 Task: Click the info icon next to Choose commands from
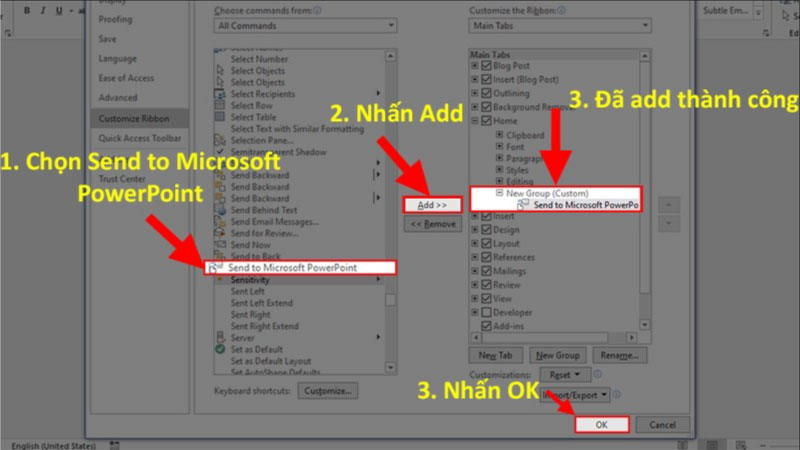[x=317, y=10]
